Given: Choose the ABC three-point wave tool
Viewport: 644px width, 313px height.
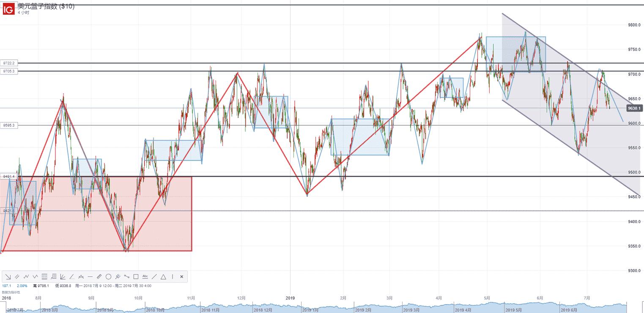Looking at the screenshot, I should point(35,277).
